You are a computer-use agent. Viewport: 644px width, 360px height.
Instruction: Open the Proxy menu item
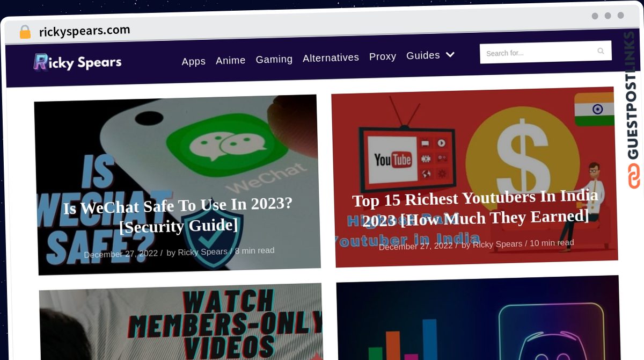tap(383, 56)
